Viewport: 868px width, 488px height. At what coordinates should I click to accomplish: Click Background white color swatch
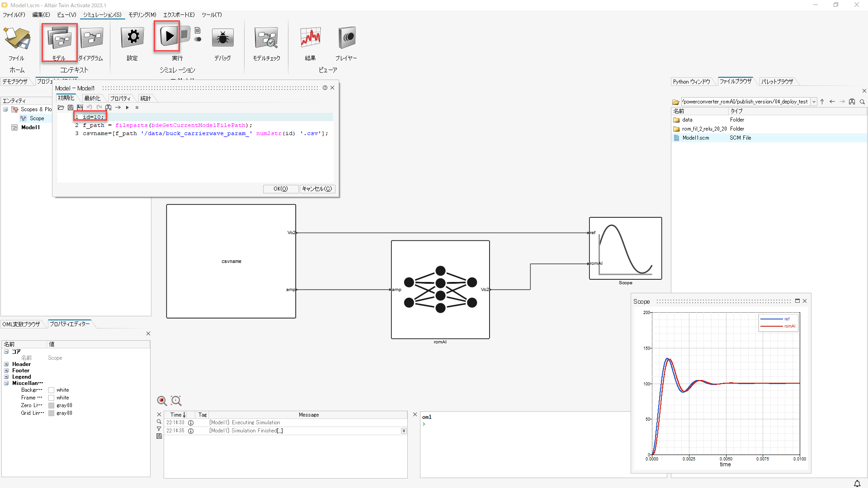point(52,390)
